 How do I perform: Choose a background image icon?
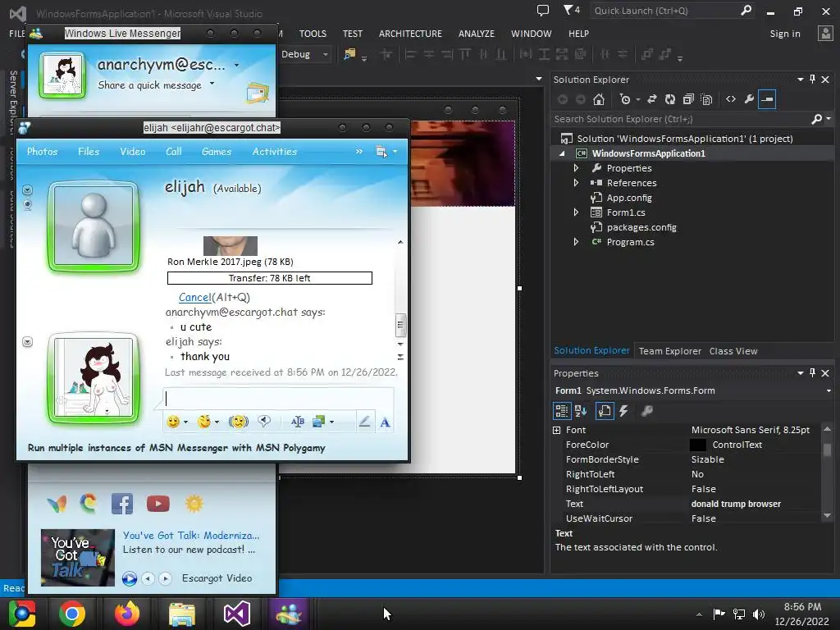click(319, 422)
